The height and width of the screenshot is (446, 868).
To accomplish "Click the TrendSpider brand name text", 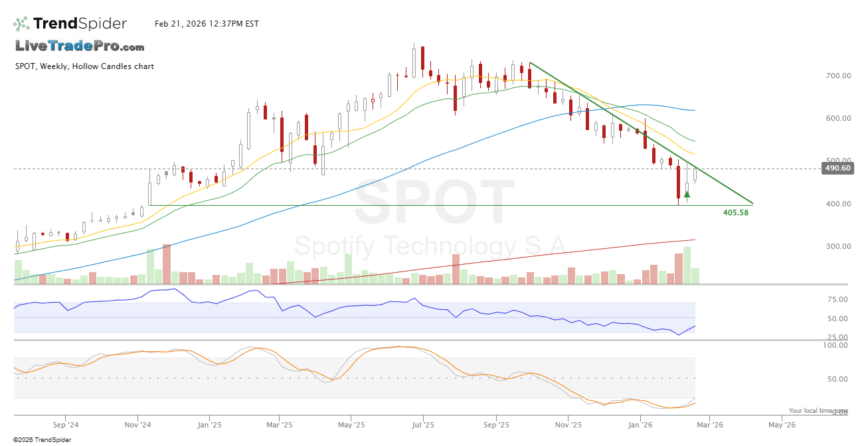I will [80, 24].
